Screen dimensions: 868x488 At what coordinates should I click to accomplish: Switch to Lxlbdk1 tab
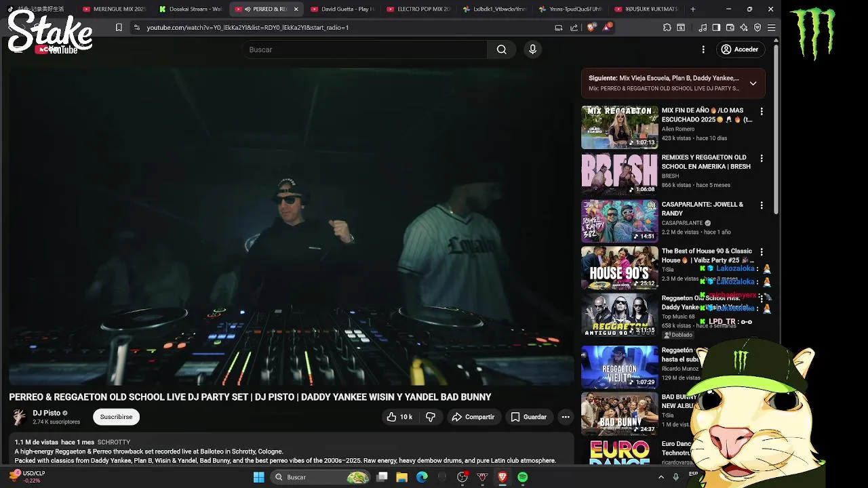tap(494, 9)
